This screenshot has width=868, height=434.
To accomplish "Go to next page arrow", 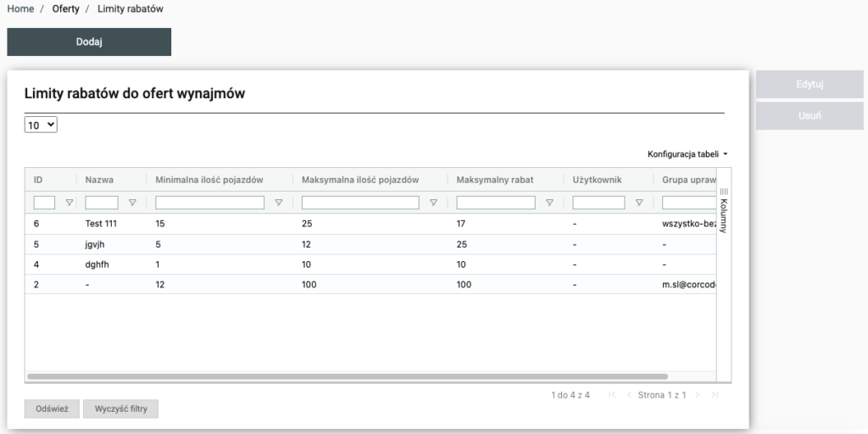I will pyautogui.click(x=698, y=395).
